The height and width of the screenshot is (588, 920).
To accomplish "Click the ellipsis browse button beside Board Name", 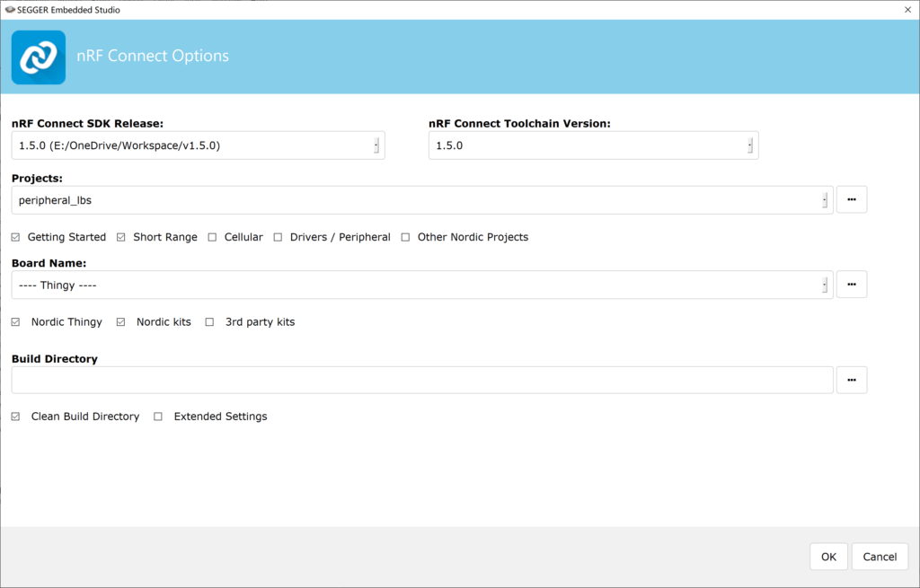I will tap(851, 285).
